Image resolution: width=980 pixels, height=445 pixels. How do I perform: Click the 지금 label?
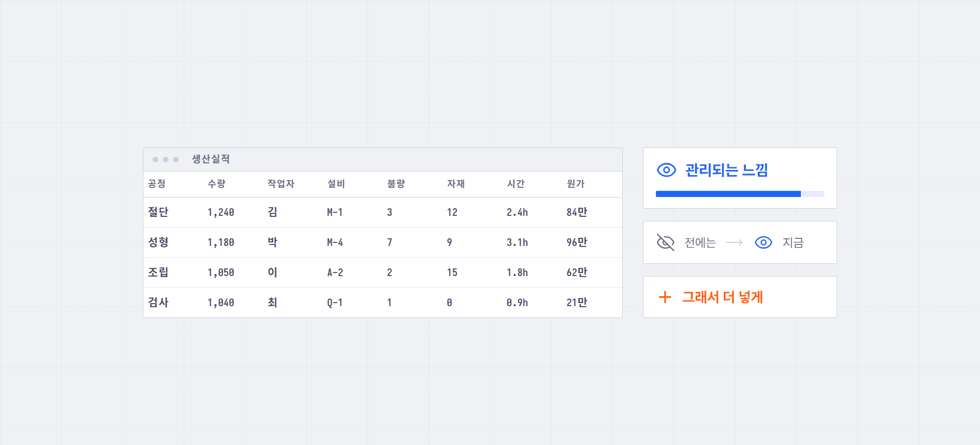[x=793, y=242]
